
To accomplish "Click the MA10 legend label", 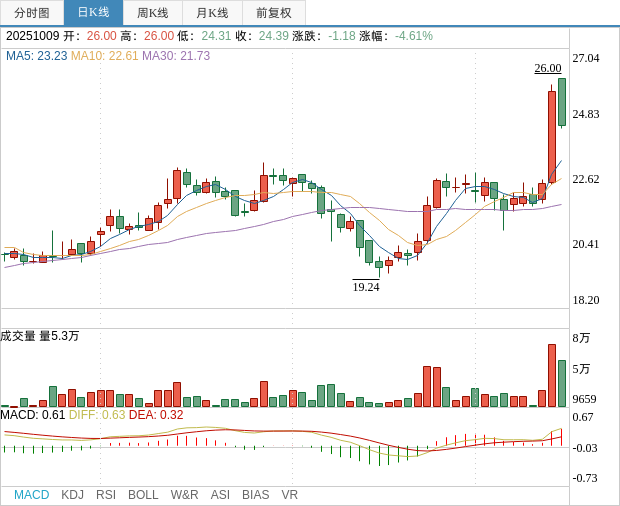I will (x=104, y=56).
